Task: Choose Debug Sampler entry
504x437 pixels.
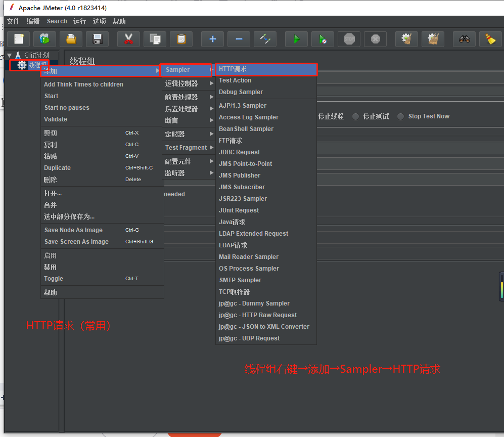Action: pos(266,92)
